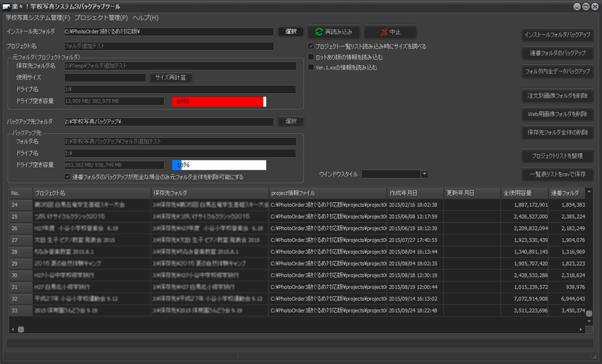Open 学校写真システム管理(F) menu

[x=37, y=18]
